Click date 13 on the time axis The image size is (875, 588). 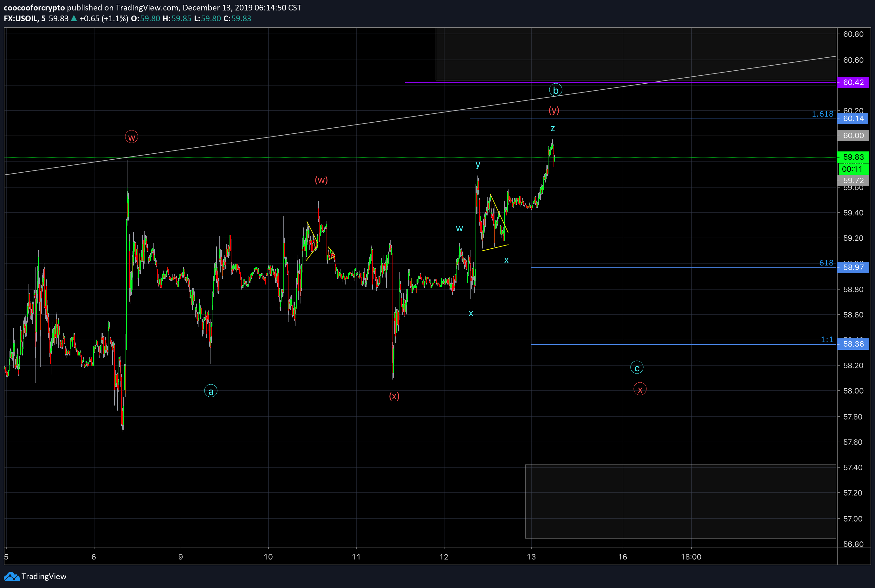(x=531, y=557)
